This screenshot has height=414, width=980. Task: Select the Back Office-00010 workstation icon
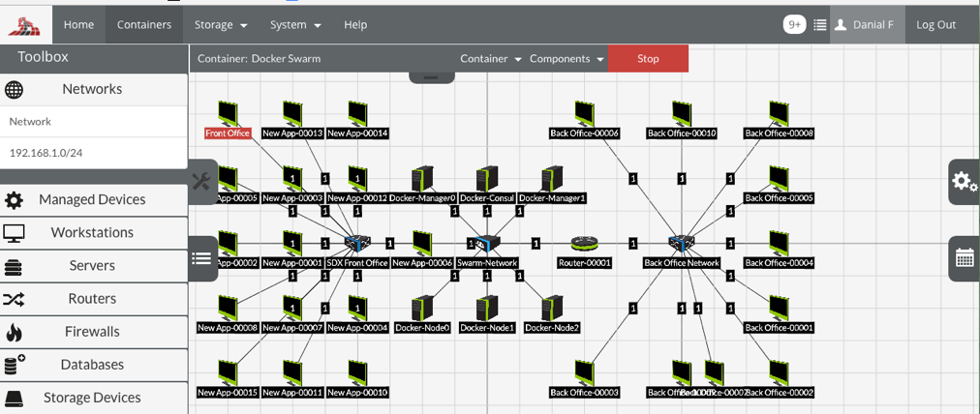[681, 113]
